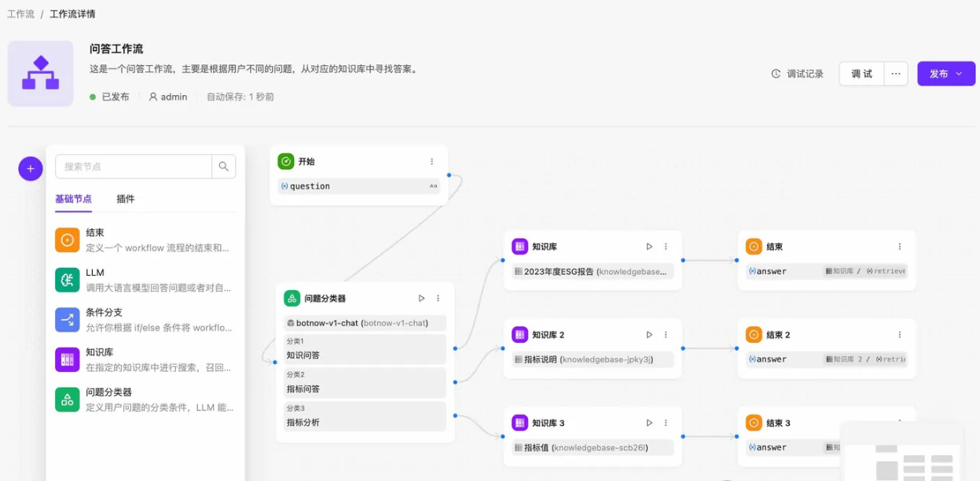The image size is (980, 481).
Task: Run the 知识库 3 node with play icon
Action: tap(649, 422)
